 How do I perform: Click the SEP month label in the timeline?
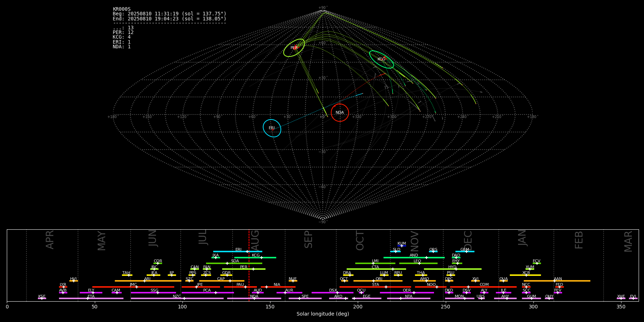coord(308,239)
